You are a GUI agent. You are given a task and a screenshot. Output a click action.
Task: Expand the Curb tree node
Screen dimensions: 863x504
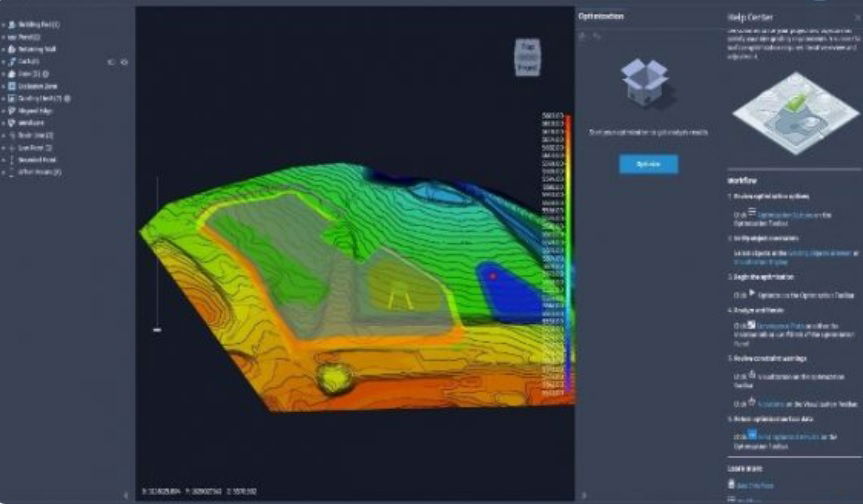pos(3,62)
